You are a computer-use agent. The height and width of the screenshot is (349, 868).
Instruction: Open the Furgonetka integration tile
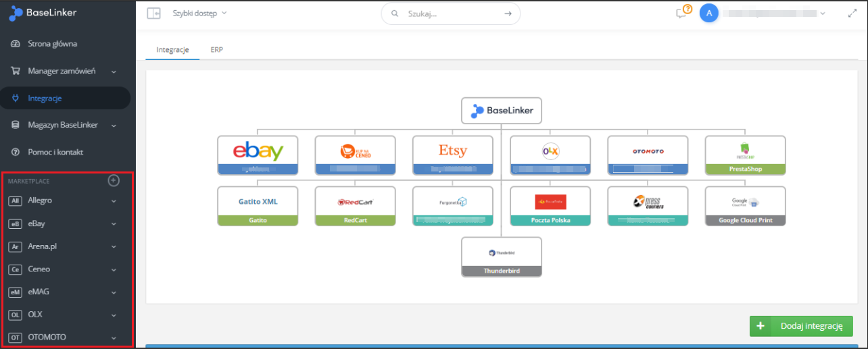tap(452, 206)
